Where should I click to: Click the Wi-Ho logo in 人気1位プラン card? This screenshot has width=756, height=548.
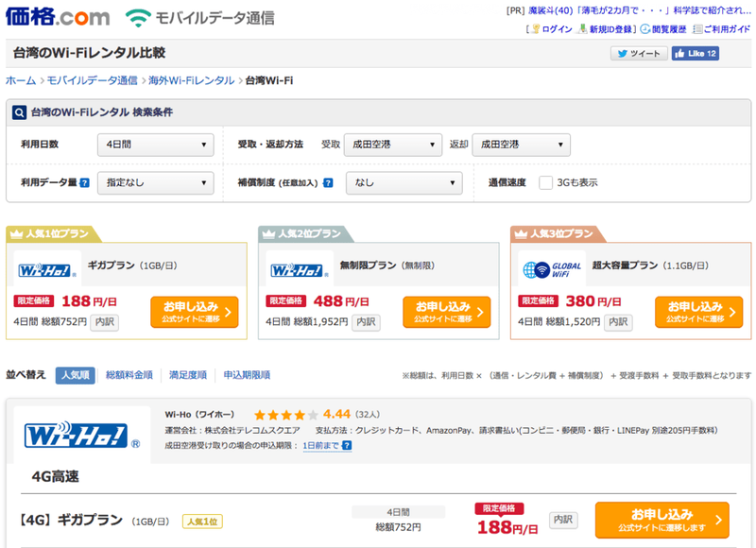[47, 270]
